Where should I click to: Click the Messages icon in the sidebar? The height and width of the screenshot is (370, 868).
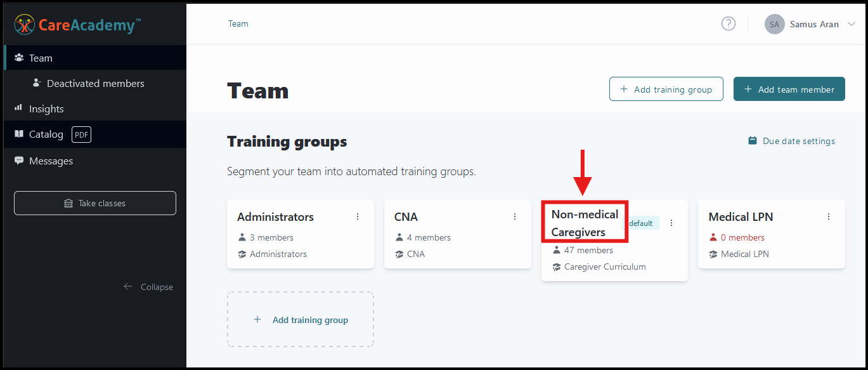20,161
